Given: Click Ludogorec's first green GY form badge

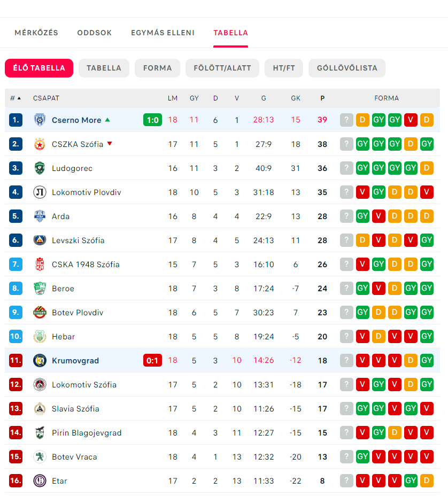Looking at the screenshot, I should point(362,168).
